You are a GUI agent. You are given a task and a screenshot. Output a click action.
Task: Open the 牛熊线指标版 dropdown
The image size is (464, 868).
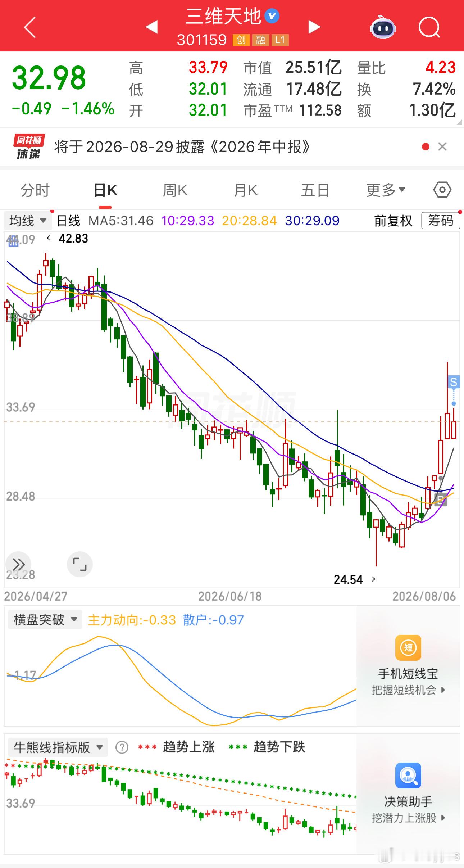point(58,747)
